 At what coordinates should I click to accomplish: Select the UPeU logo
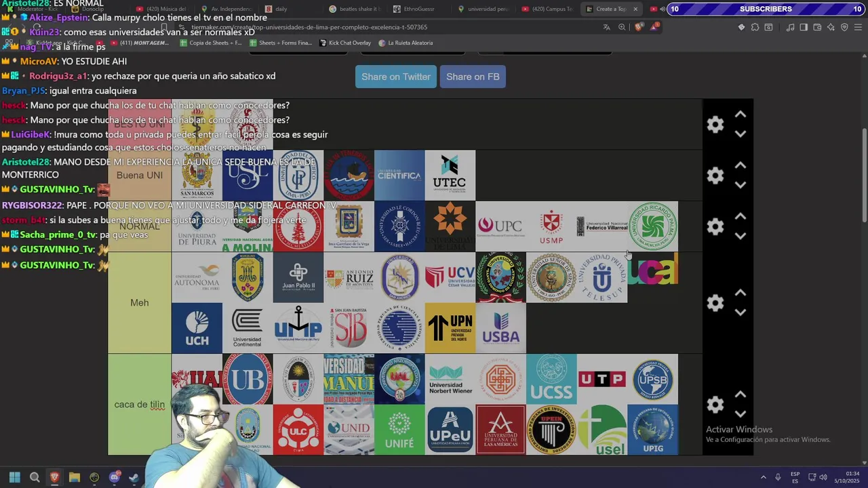click(x=450, y=430)
